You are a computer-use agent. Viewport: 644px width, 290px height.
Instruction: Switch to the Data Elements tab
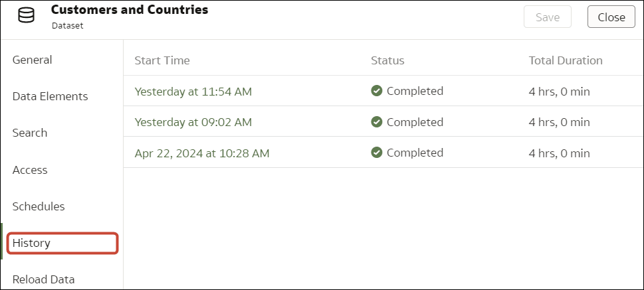50,96
